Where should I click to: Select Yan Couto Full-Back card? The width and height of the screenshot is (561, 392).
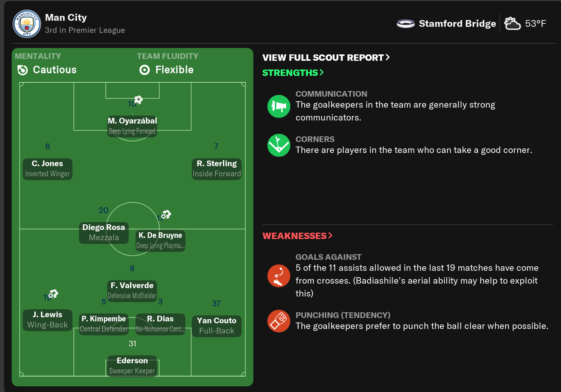click(217, 326)
